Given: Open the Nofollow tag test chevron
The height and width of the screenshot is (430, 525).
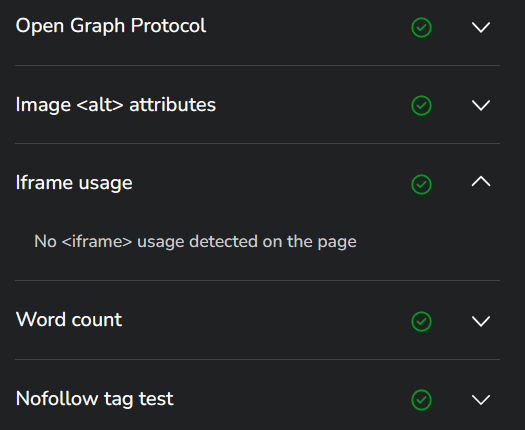Looking at the screenshot, I should (x=481, y=399).
